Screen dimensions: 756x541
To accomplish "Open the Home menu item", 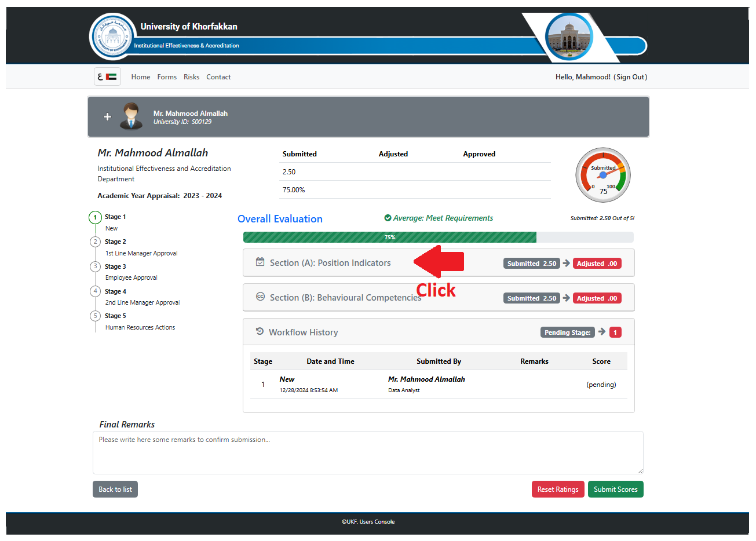I will [140, 77].
